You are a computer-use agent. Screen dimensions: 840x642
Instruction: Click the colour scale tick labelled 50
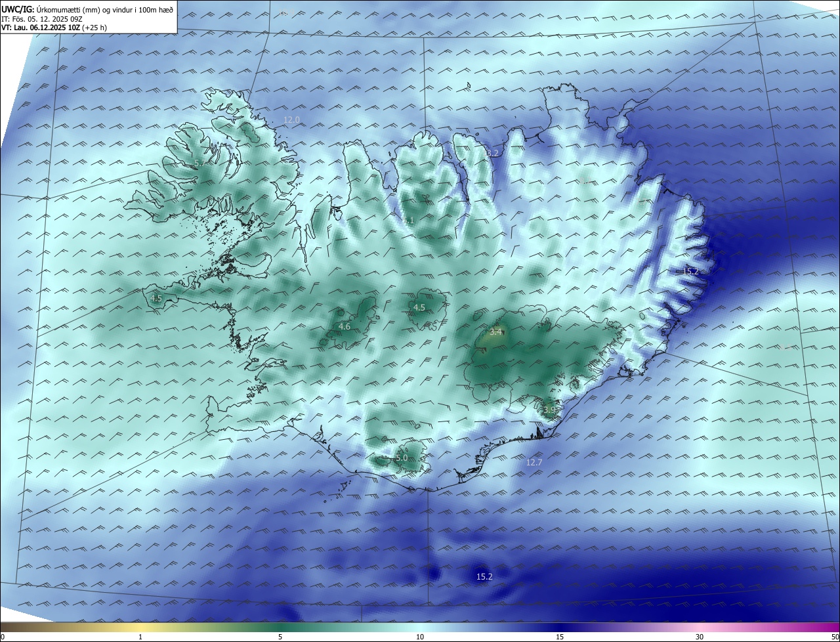(835, 637)
